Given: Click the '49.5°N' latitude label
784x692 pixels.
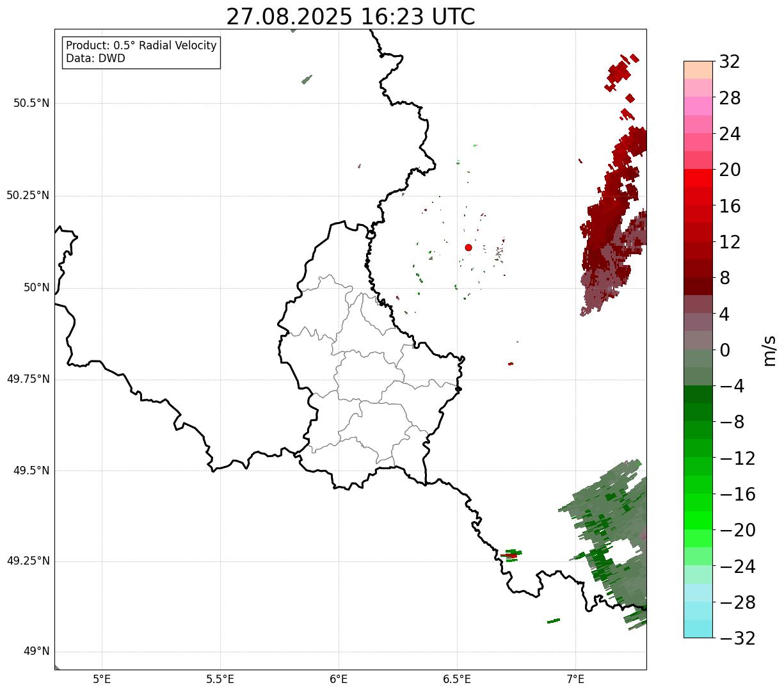Looking at the screenshot, I should point(31,471).
